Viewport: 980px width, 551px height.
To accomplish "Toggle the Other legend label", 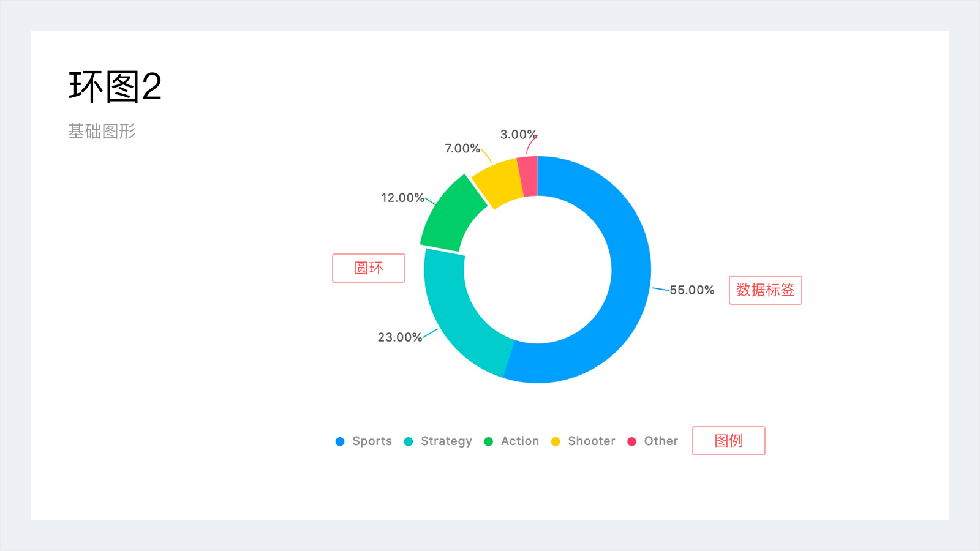I will point(661,441).
